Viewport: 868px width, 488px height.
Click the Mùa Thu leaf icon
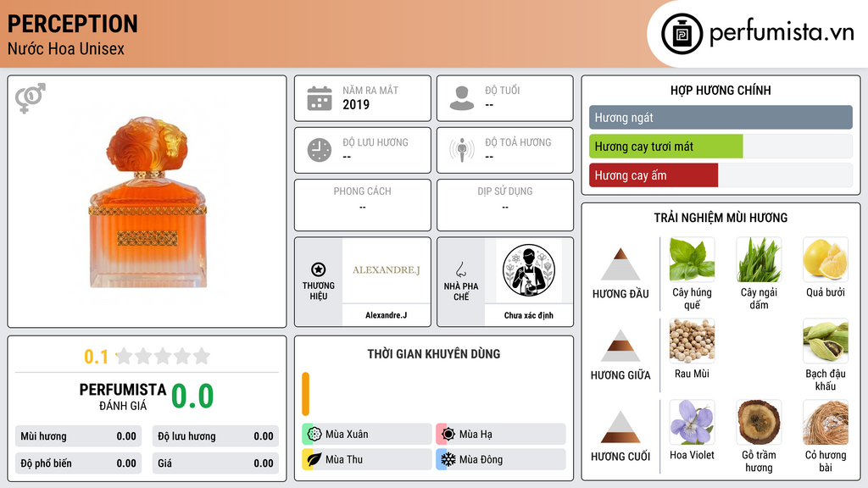point(314,459)
